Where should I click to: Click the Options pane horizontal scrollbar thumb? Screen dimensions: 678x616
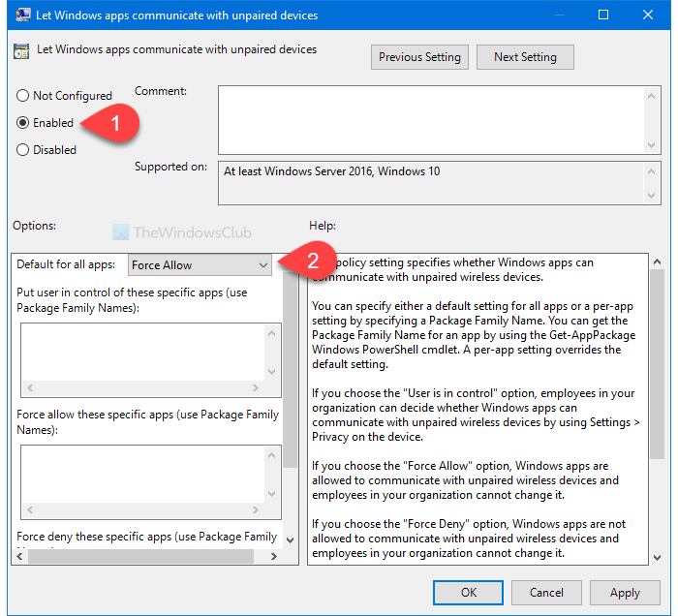click(141, 556)
